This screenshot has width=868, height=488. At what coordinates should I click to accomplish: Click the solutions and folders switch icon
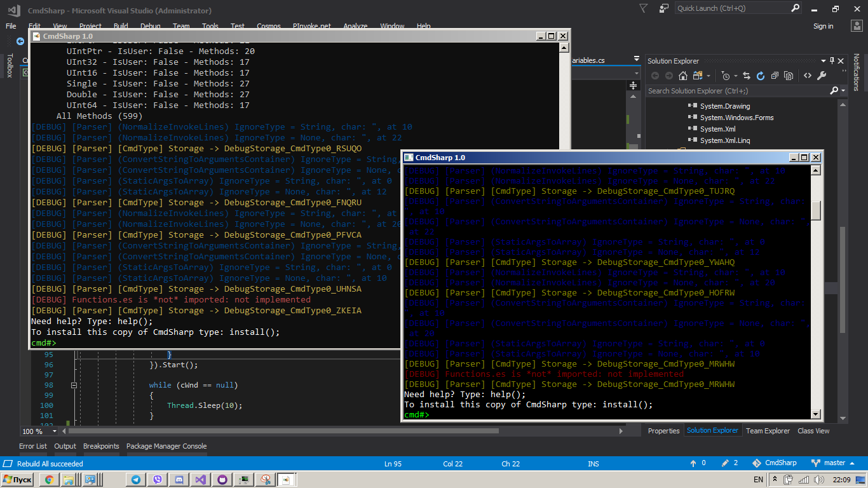pyautogui.click(x=699, y=76)
